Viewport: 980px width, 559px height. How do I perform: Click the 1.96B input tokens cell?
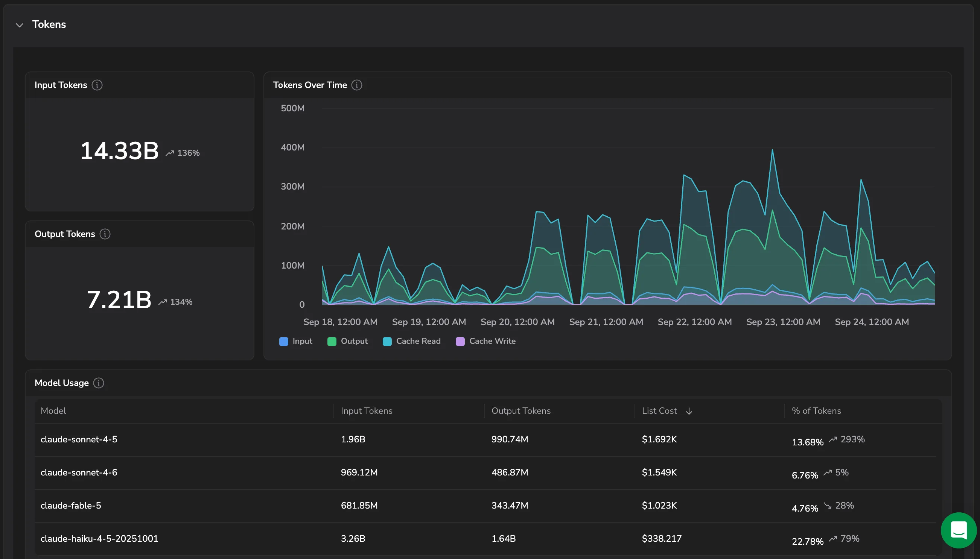click(353, 439)
